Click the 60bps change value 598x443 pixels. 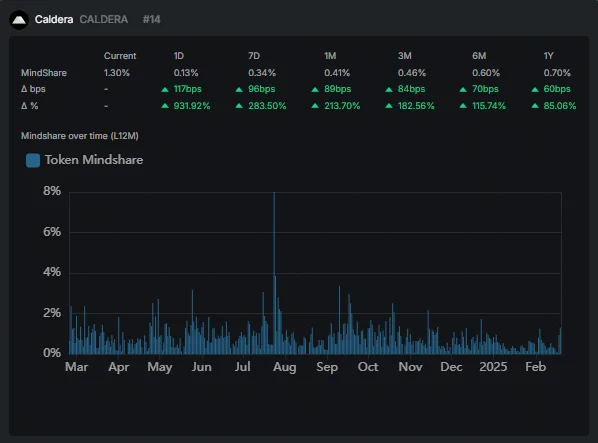(557, 89)
